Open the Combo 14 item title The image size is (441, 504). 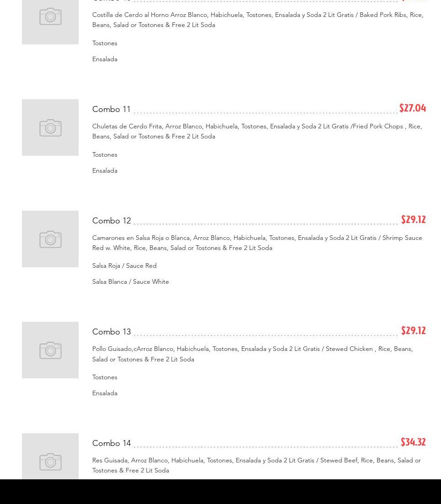point(112,443)
